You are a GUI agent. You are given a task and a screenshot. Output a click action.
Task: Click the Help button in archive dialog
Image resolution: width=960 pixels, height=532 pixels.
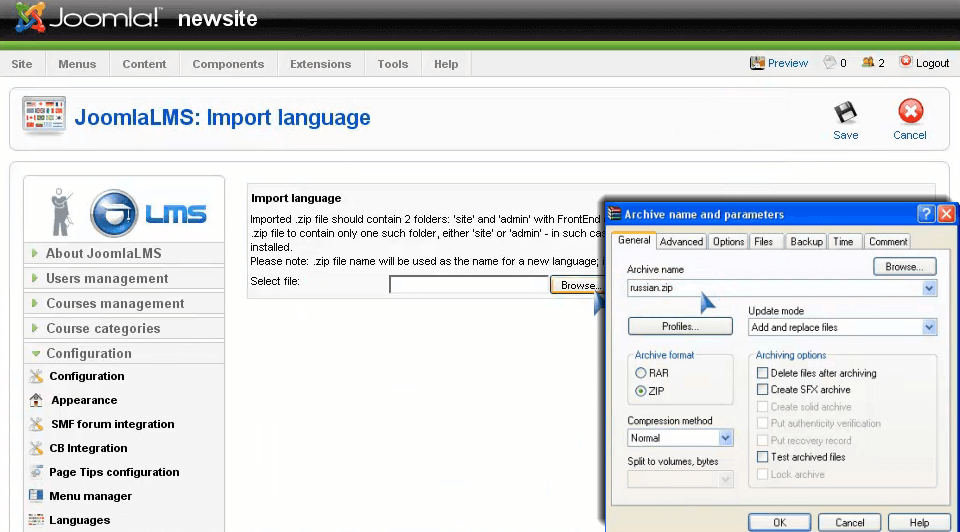click(919, 522)
